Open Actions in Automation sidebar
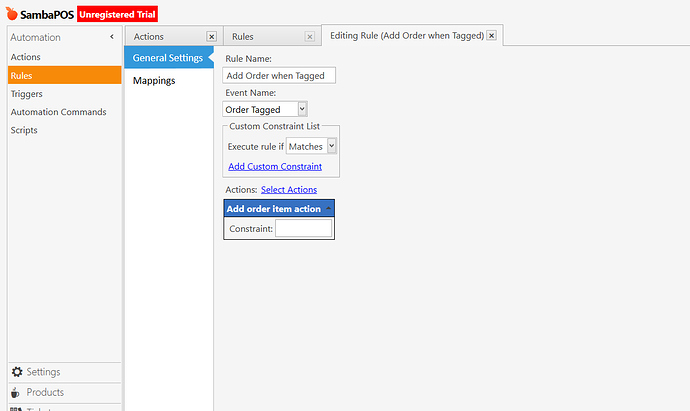 coord(26,57)
